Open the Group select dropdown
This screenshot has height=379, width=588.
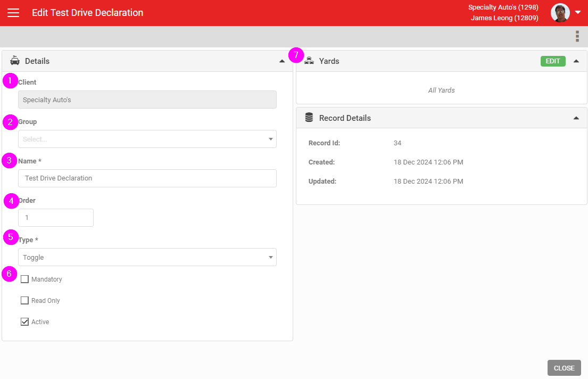[x=147, y=139]
